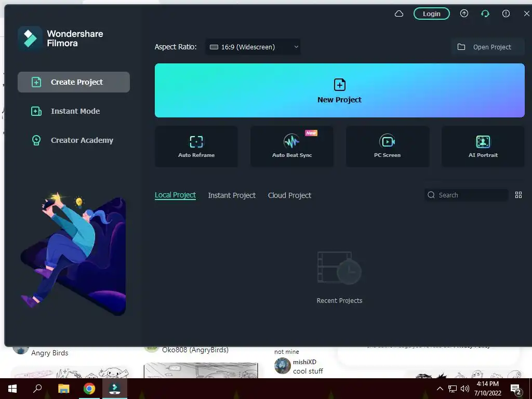Click the Recent Projects placeholder icon
This screenshot has height=399, width=532.
pos(339,268)
